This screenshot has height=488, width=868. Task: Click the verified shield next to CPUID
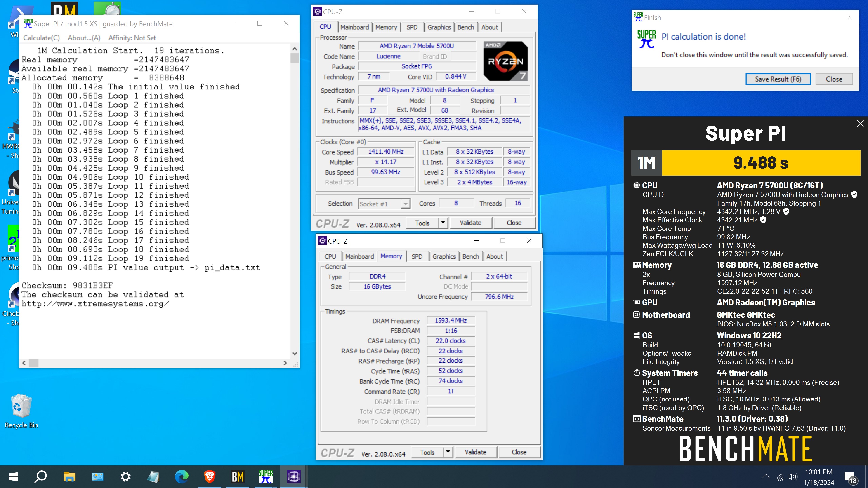pyautogui.click(x=854, y=195)
